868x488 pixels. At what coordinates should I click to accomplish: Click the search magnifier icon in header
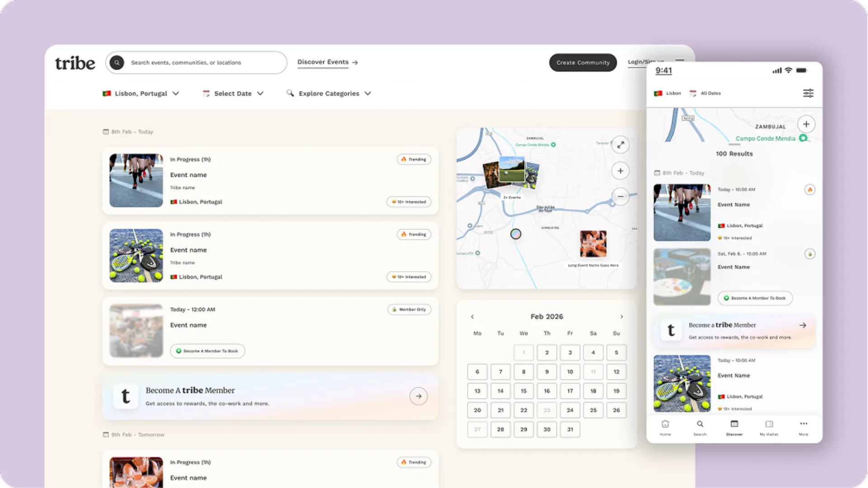point(117,62)
